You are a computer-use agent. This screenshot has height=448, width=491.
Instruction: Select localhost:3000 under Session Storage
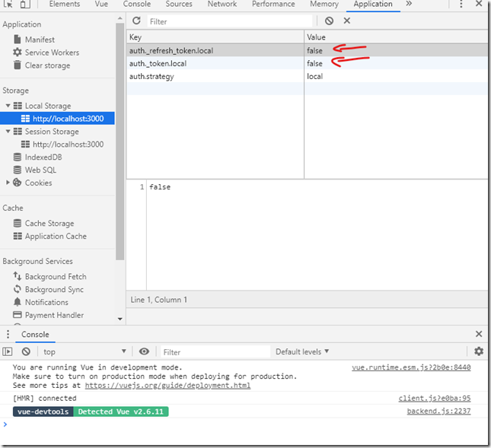[x=68, y=145]
